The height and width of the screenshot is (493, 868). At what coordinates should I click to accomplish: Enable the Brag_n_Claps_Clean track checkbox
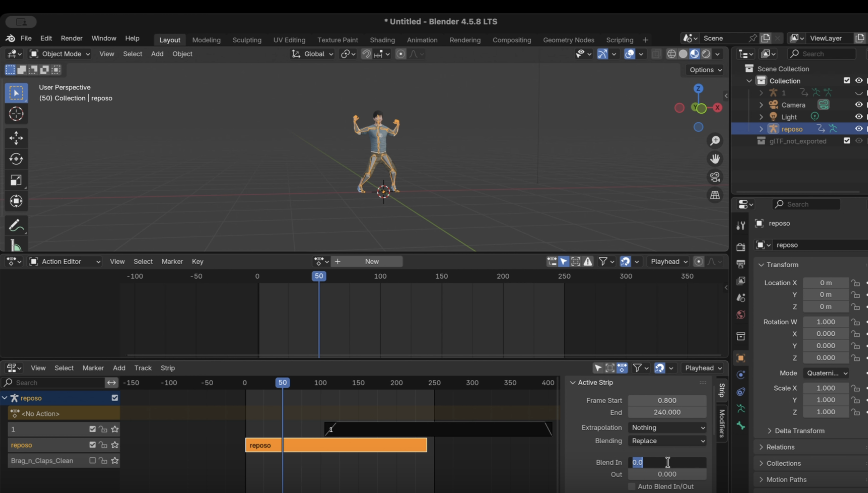pos(92,460)
